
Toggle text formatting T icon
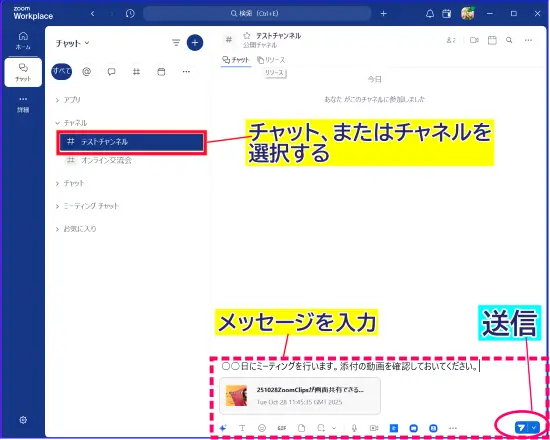(x=242, y=428)
